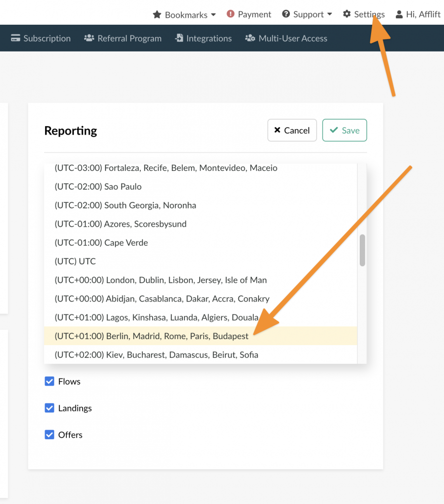This screenshot has height=504, width=444.
Task: Click the Referral Program people icon
Action: (89, 38)
